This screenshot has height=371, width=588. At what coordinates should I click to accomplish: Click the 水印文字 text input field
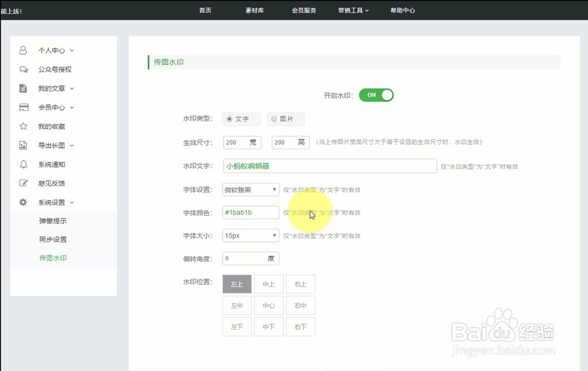(x=329, y=166)
